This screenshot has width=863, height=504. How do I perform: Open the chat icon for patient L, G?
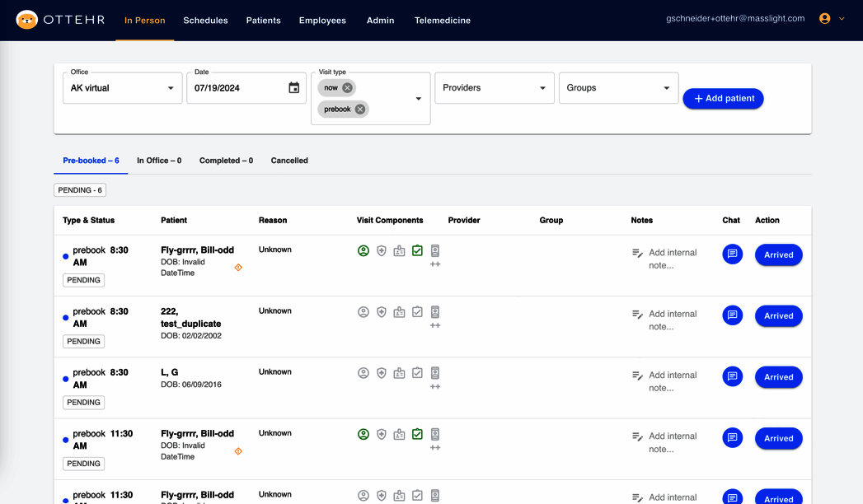click(732, 376)
